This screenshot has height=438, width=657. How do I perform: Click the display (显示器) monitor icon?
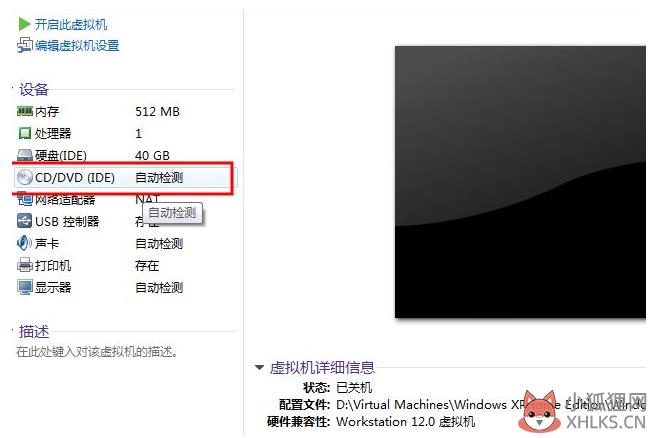[x=25, y=288]
